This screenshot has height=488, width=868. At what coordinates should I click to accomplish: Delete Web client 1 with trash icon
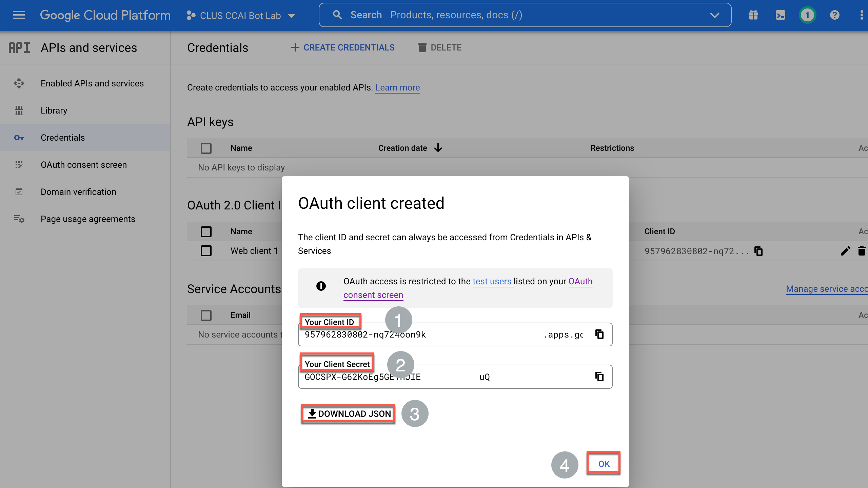click(x=862, y=251)
